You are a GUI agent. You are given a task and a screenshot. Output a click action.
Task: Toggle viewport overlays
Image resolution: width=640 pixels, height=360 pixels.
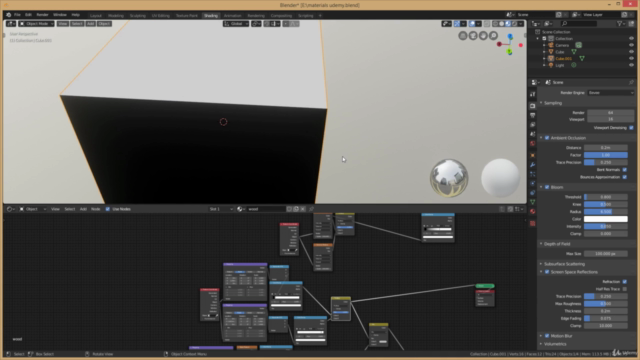(x=472, y=24)
